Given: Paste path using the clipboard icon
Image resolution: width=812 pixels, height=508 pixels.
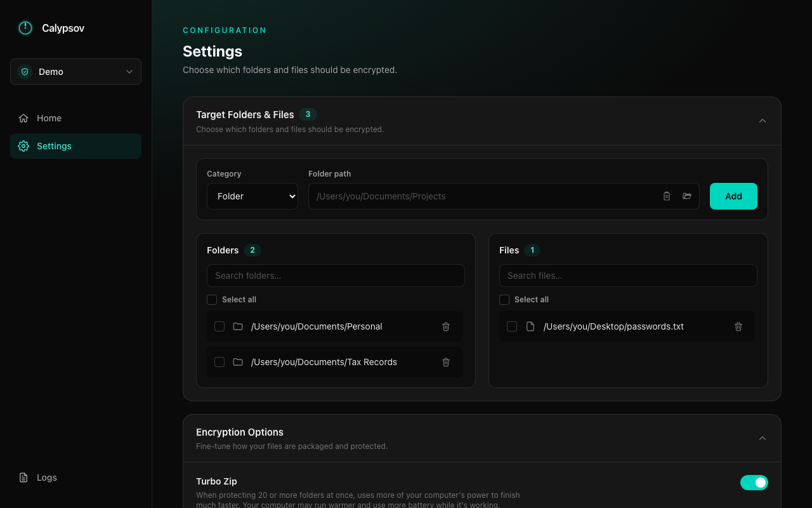Looking at the screenshot, I should (667, 196).
